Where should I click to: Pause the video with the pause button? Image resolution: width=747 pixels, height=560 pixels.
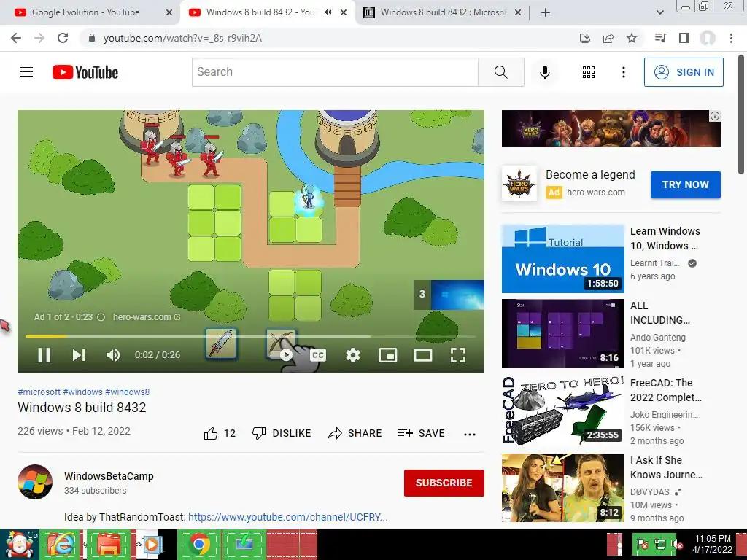point(44,355)
